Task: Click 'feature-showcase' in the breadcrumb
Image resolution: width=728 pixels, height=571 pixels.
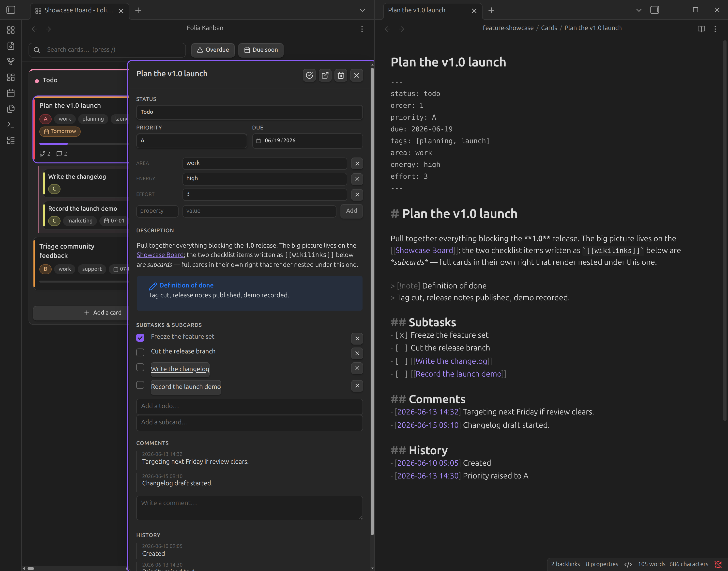Action: coord(508,28)
